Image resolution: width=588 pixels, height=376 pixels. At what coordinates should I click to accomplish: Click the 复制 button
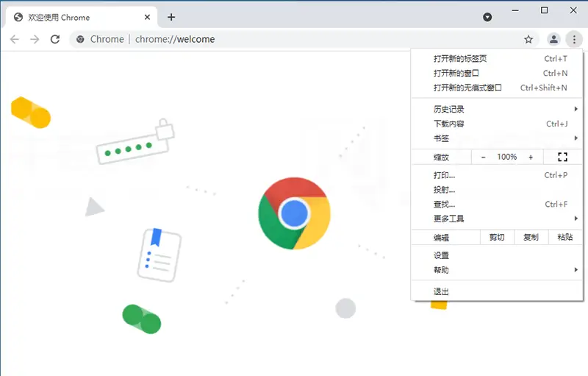pyautogui.click(x=531, y=237)
